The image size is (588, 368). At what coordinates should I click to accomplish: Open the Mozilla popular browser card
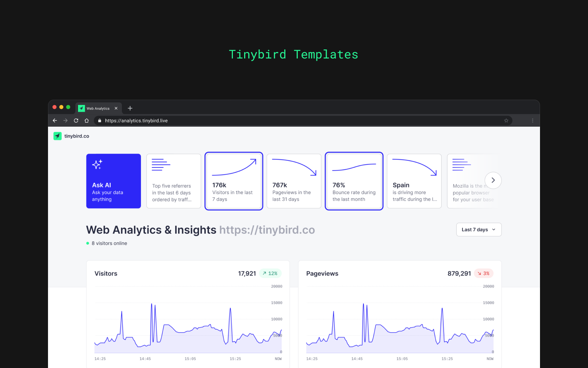(x=473, y=181)
